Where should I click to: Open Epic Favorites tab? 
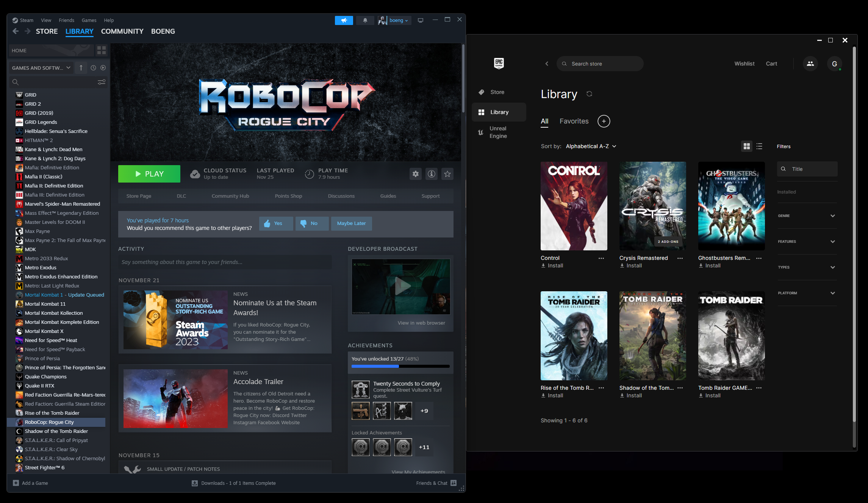pyautogui.click(x=574, y=121)
